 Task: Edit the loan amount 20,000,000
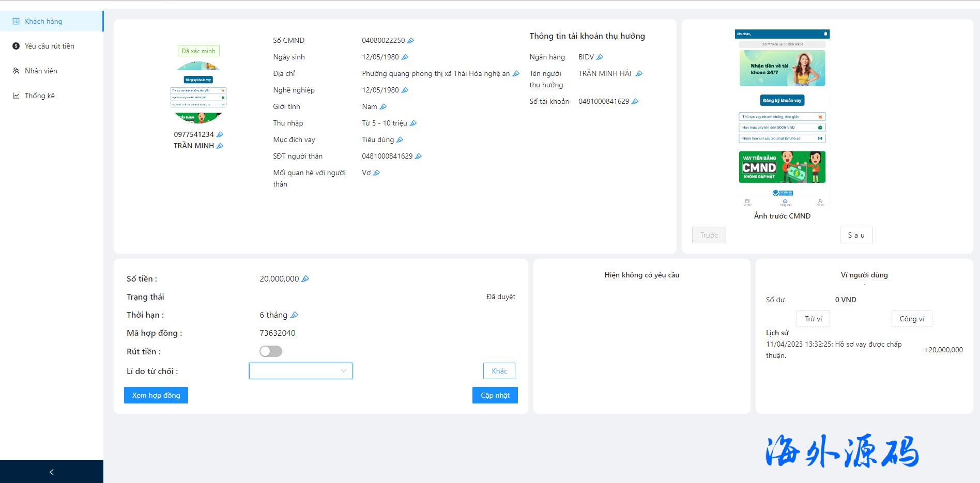305,279
